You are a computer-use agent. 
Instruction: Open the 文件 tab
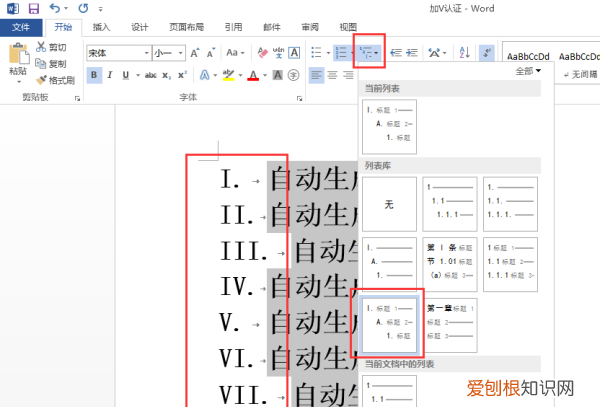pyautogui.click(x=21, y=27)
